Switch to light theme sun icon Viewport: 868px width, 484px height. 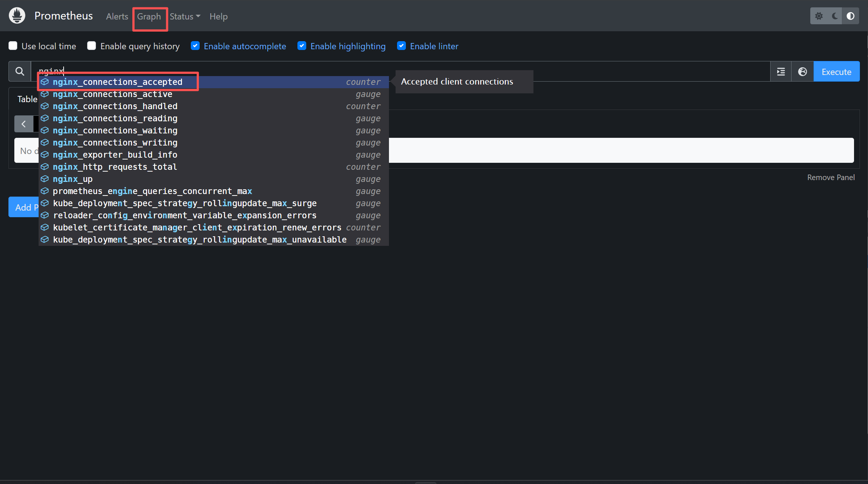pos(819,16)
